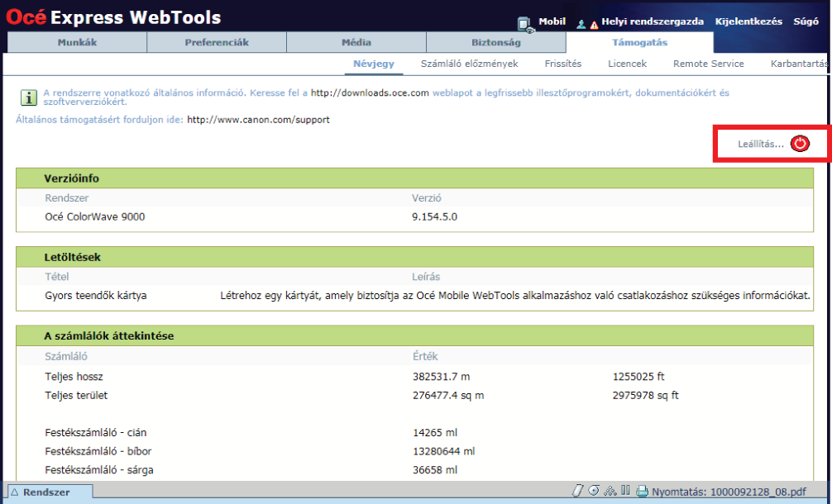Screen dimensions: 832x504
Task: Click the Általános támogatásért fordujon ide label
Action: coord(100,120)
